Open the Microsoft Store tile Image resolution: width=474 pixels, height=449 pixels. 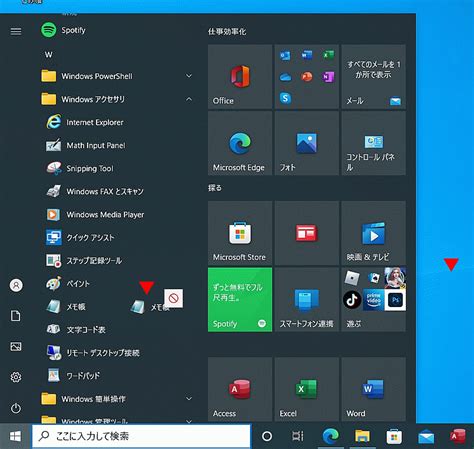coord(240,233)
